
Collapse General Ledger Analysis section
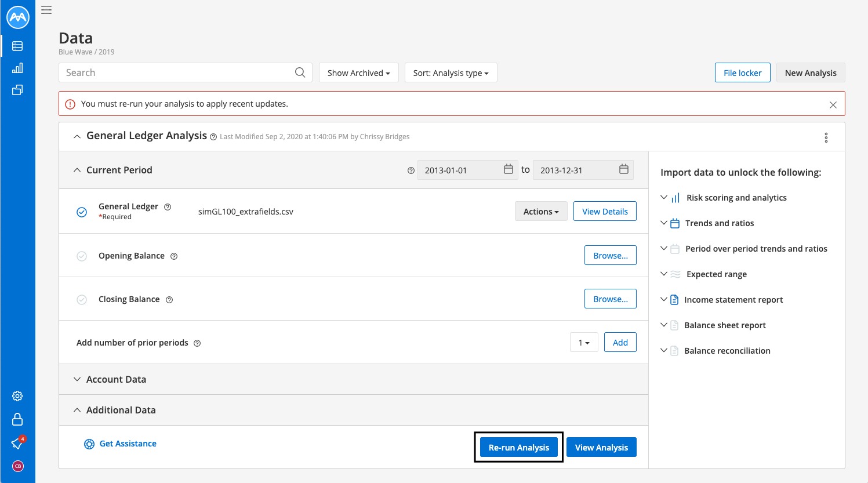click(x=77, y=137)
